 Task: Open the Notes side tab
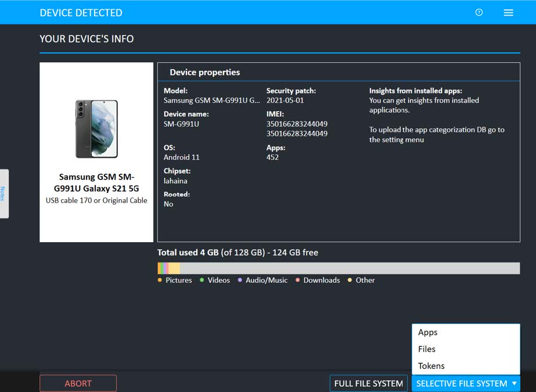pyautogui.click(x=3, y=193)
